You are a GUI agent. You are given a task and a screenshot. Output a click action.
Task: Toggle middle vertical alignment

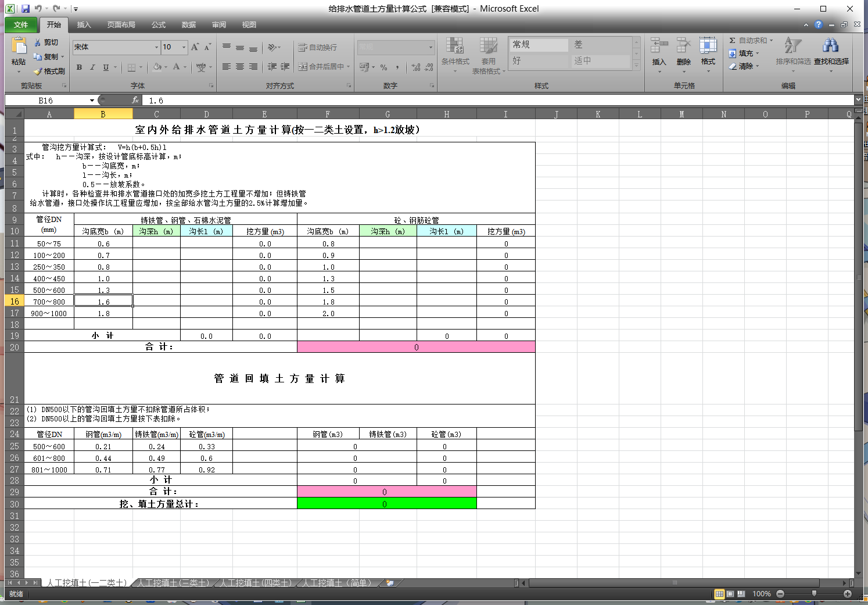pyautogui.click(x=240, y=47)
